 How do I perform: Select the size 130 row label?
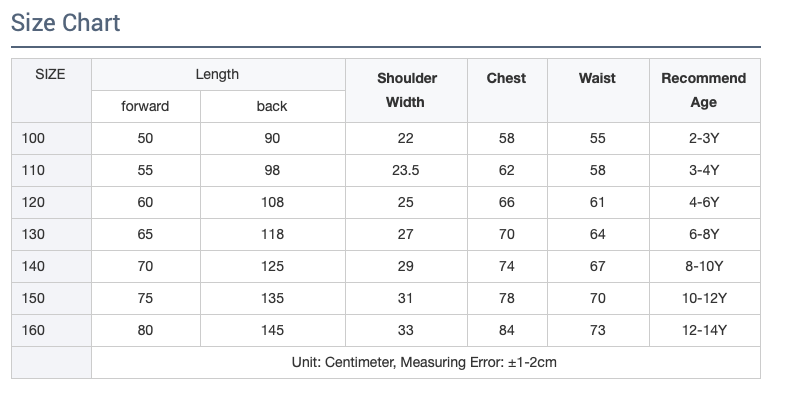[51, 235]
